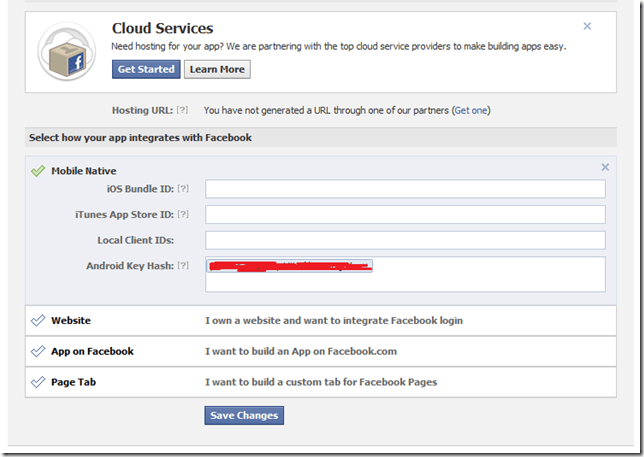Focus the iTunes App Store ID field
Screen dimensions: 644x457
point(405,215)
